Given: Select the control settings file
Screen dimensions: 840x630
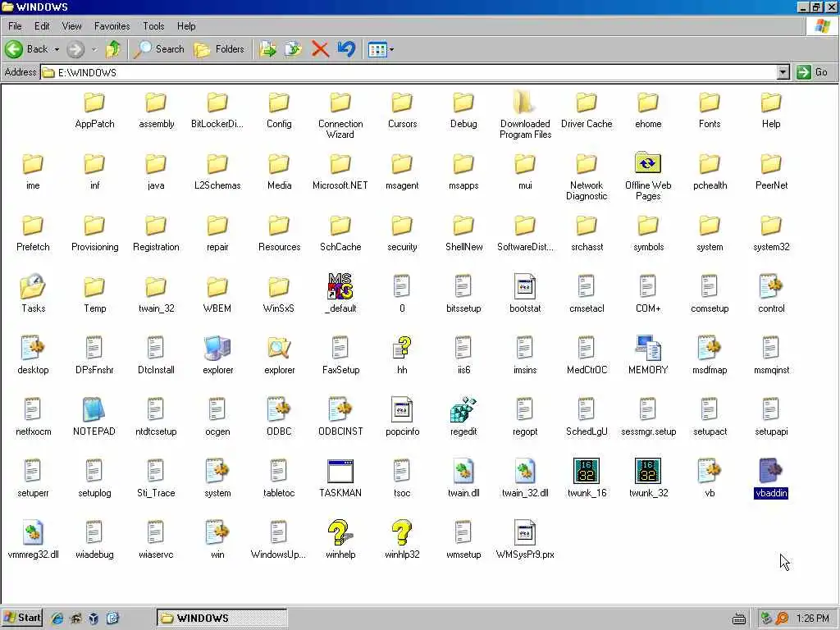Looking at the screenshot, I should (771, 286).
